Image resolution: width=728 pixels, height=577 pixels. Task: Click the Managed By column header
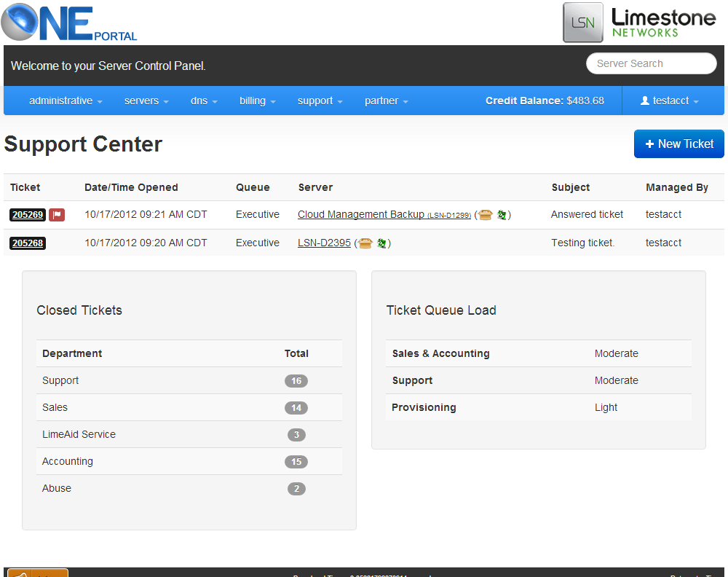(x=677, y=187)
